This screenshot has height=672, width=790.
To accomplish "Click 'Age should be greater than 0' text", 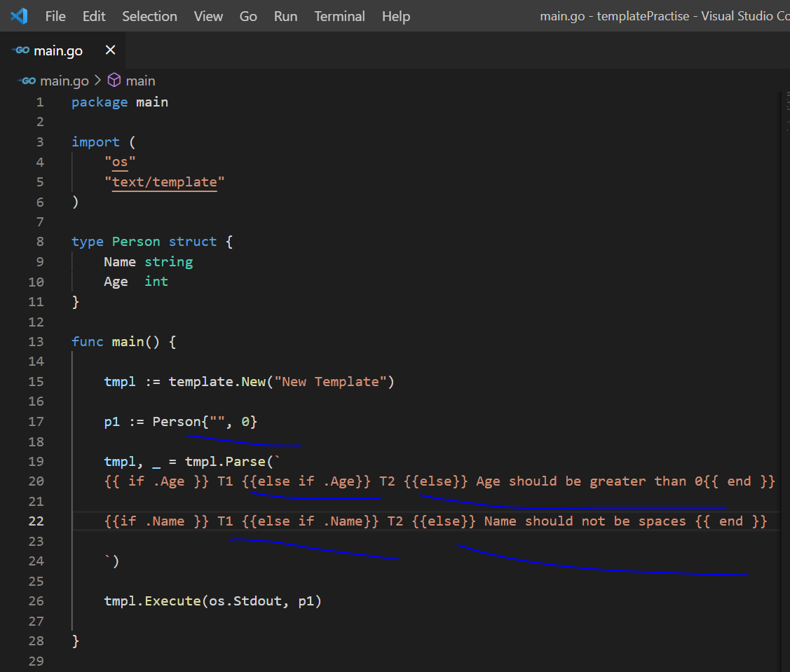I will [590, 481].
